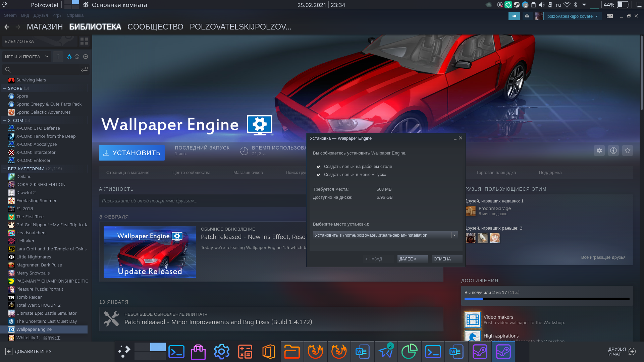Collapse БЕЗ КАТЕГОРИИ category
Screen dimensions: 644x362
[x=5, y=169]
